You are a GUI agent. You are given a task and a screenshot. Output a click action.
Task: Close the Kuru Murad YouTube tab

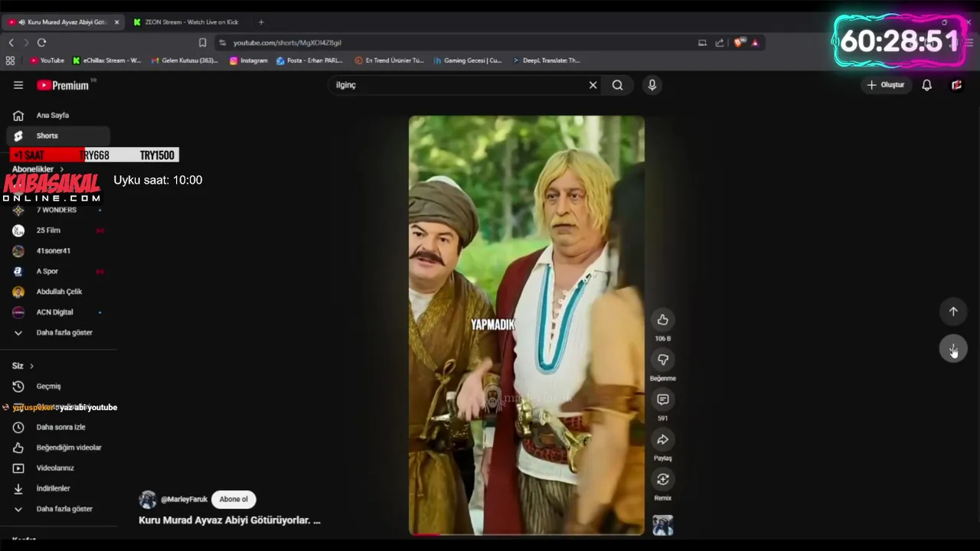(x=116, y=22)
